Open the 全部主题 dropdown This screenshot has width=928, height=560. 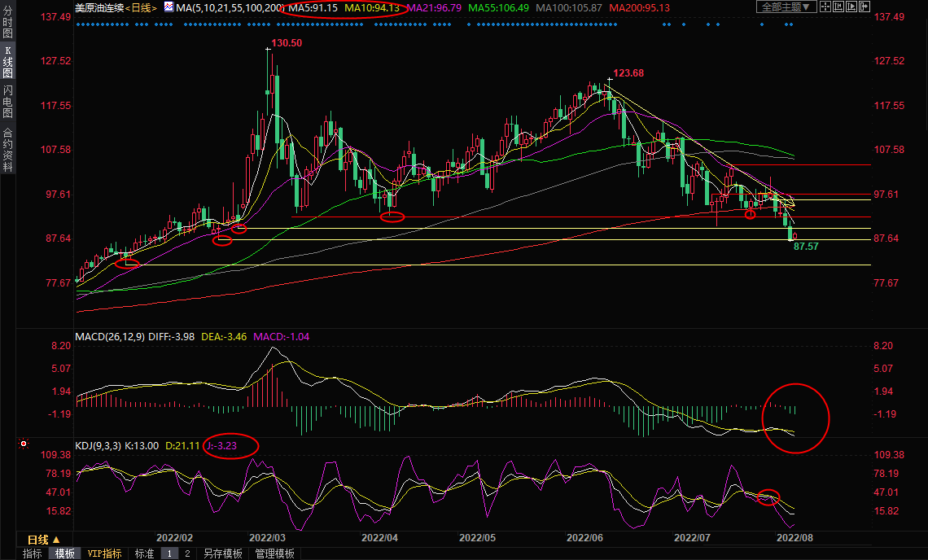(x=786, y=7)
